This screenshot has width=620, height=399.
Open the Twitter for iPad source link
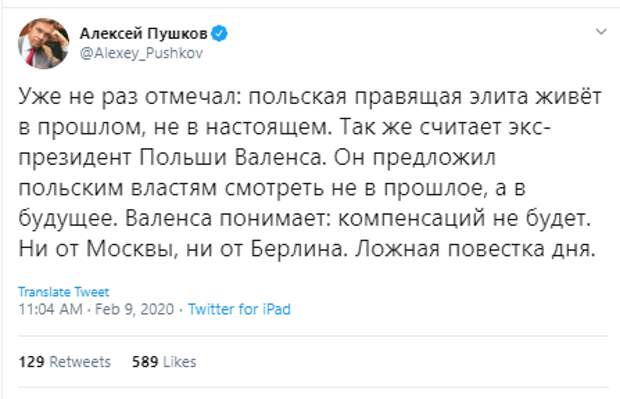(x=239, y=309)
